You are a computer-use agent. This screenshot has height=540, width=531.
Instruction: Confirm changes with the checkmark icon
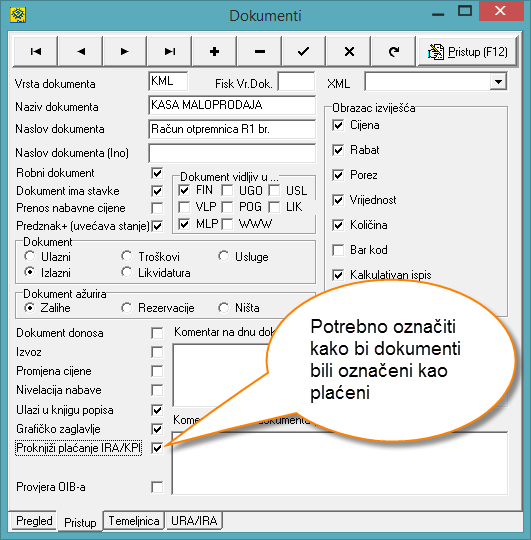[x=303, y=51]
